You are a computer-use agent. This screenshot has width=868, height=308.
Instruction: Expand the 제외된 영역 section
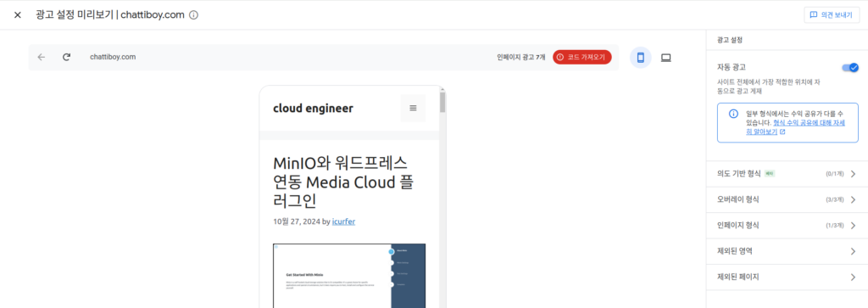[x=787, y=251]
